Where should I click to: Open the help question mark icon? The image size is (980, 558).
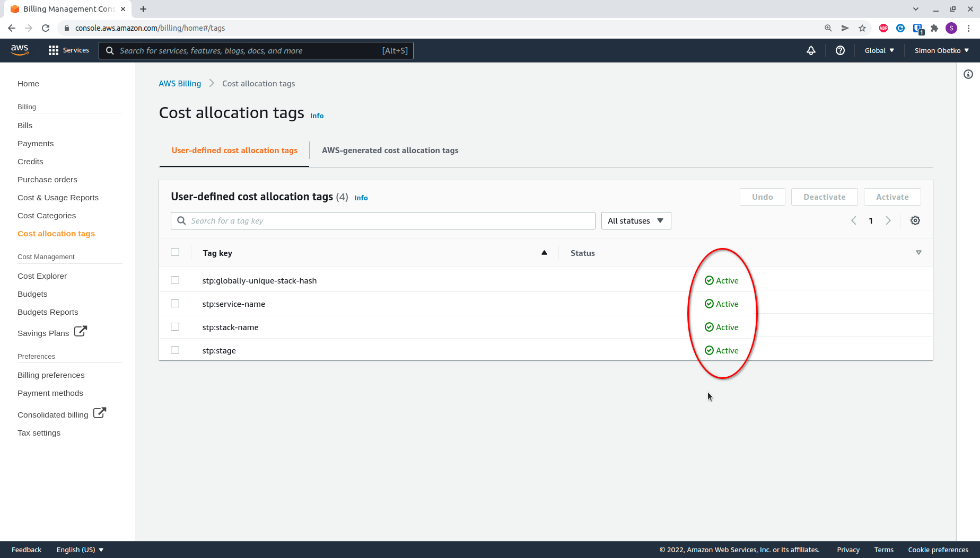pos(840,50)
